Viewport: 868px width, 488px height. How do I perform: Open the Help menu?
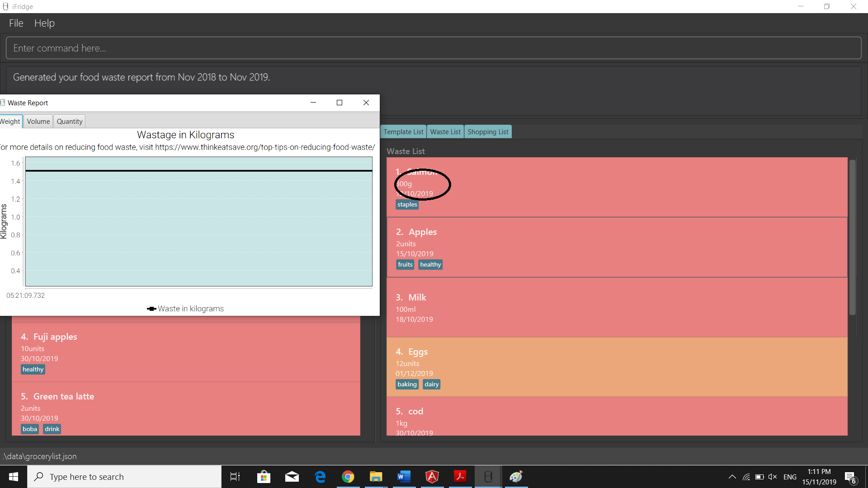point(44,23)
